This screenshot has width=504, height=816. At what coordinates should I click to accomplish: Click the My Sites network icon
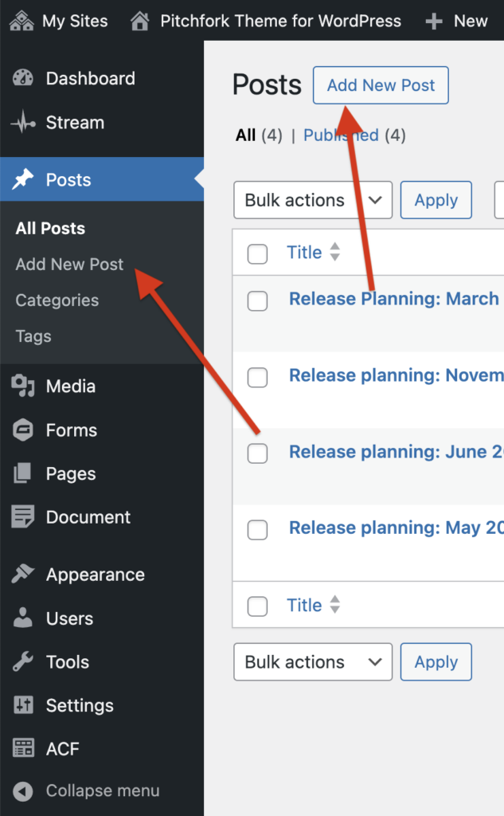click(21, 21)
